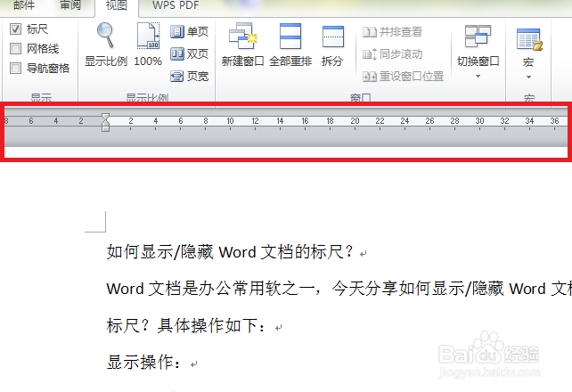572x392 pixels.
Task: Click the 重设窗口位置 reset position icon
Action: [x=370, y=77]
